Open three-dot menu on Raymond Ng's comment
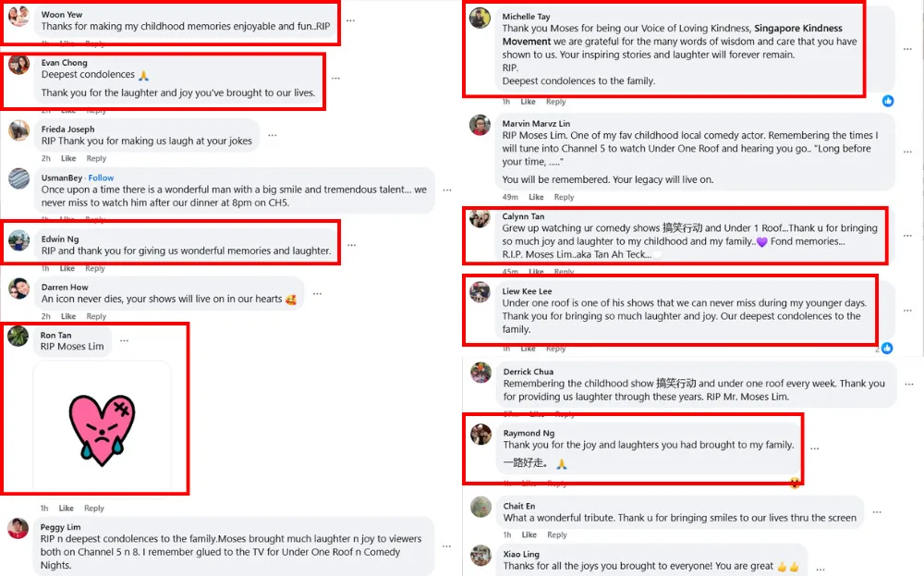Screen dimensions: 924x576 tap(814, 448)
